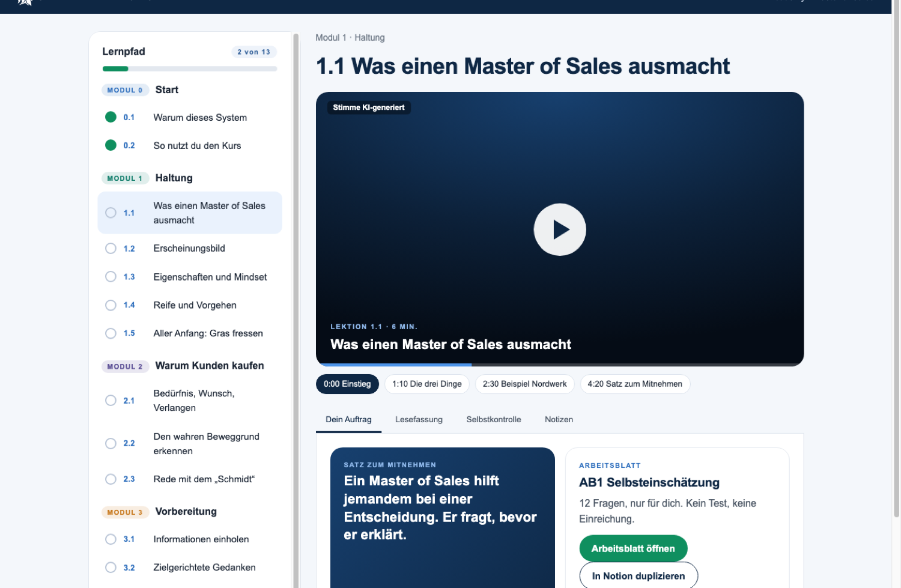
Task: Click the MODUL 1 badge
Action: [x=125, y=178]
